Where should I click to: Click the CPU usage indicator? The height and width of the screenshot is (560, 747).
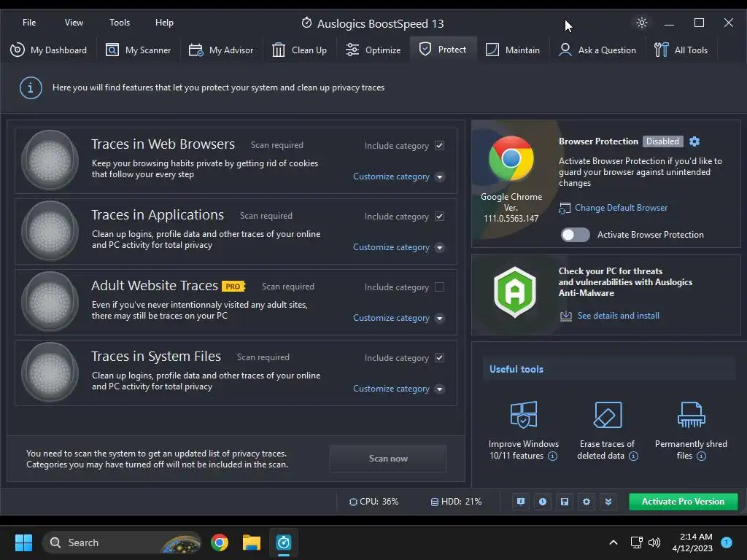(x=373, y=502)
